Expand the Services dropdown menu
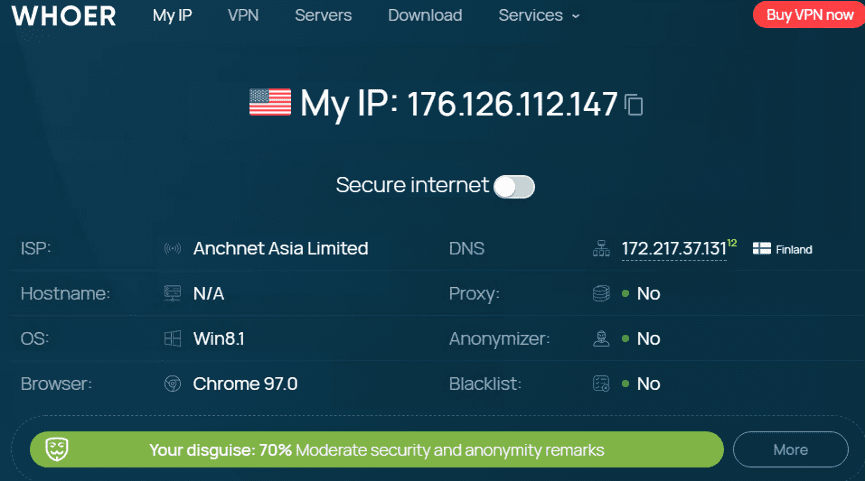This screenshot has height=481, width=866. point(539,15)
